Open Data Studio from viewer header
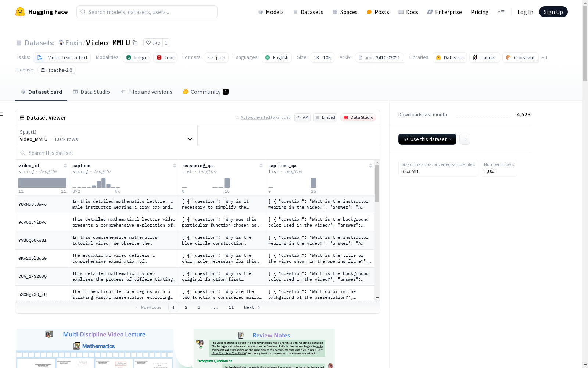Image resolution: width=588 pixels, height=368 pixels. [x=358, y=117]
